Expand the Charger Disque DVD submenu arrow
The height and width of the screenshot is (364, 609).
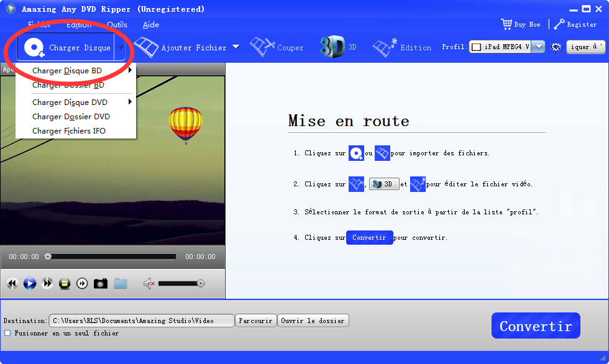point(130,102)
